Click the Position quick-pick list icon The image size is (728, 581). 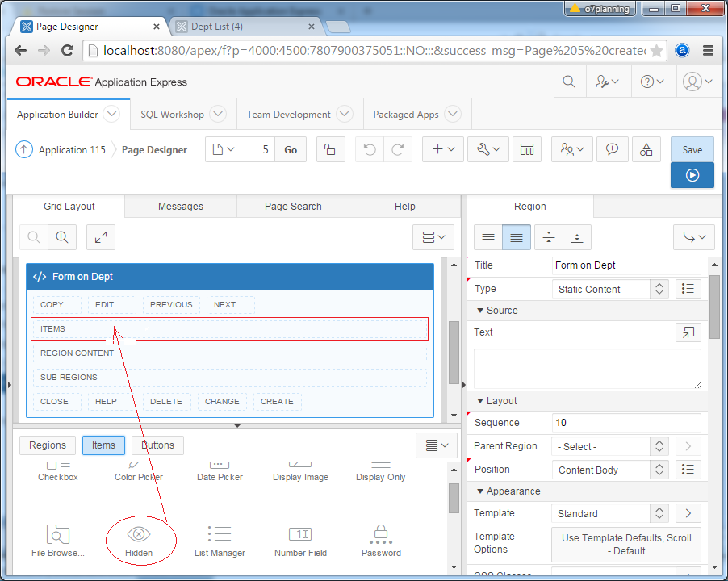coord(688,470)
